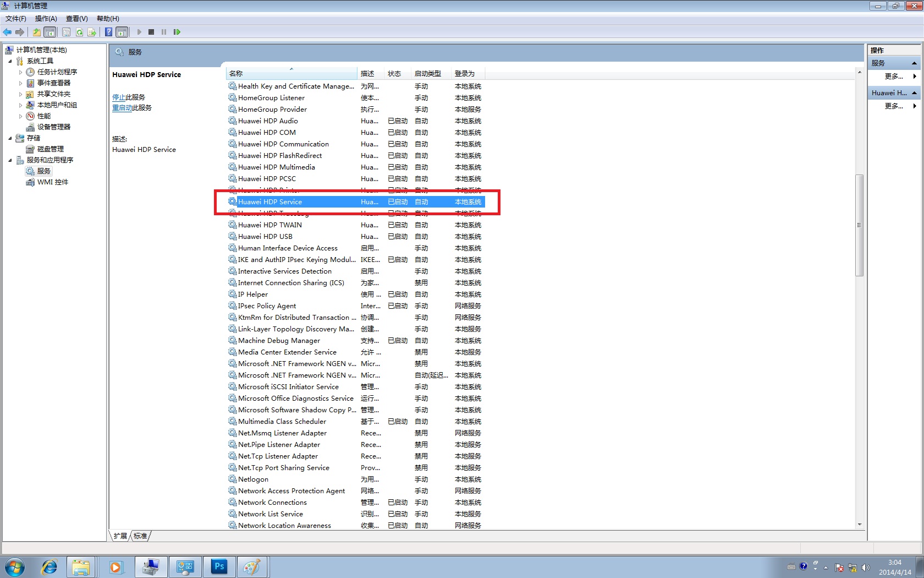This screenshot has height=578, width=924.
Task: Select the Netlogon service row
Action: coord(356,479)
